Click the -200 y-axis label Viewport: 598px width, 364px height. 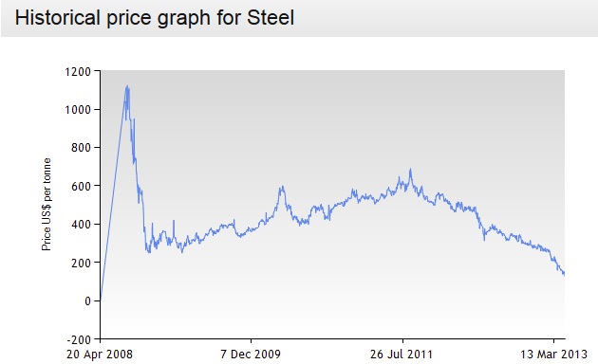79,339
